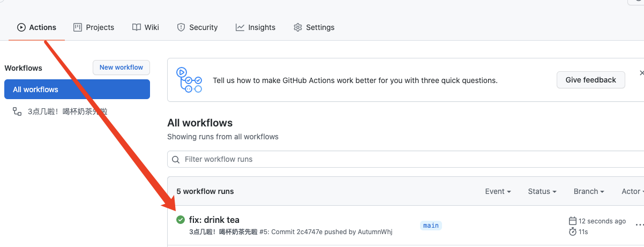Open the repository Settings tab
The height and width of the screenshot is (247, 644).
click(x=314, y=27)
